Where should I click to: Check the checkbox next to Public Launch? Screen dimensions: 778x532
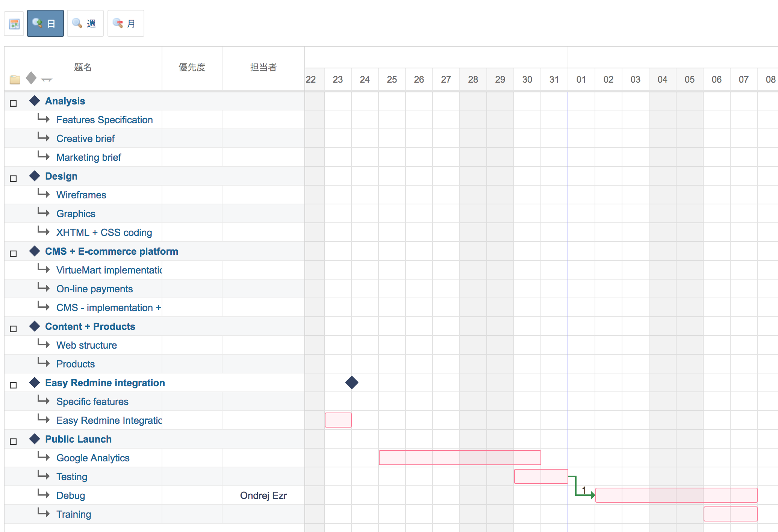coord(14,441)
